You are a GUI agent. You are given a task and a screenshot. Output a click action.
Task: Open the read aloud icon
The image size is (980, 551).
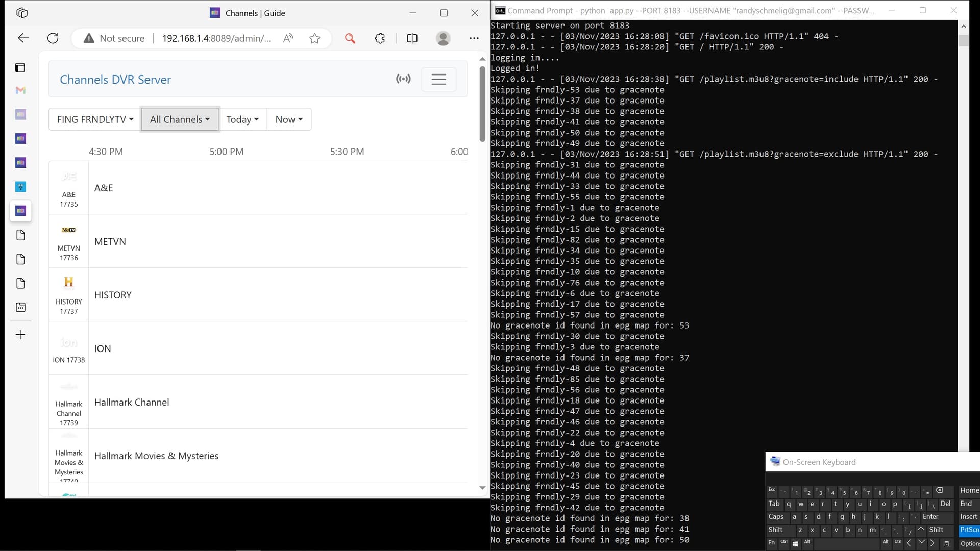tap(288, 38)
